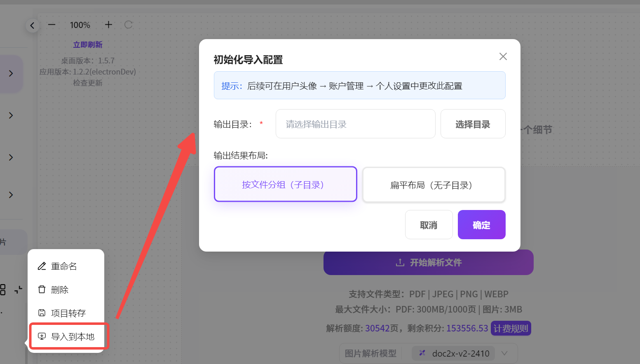
Task: Click the blue doc2x model icon
Action: click(422, 353)
